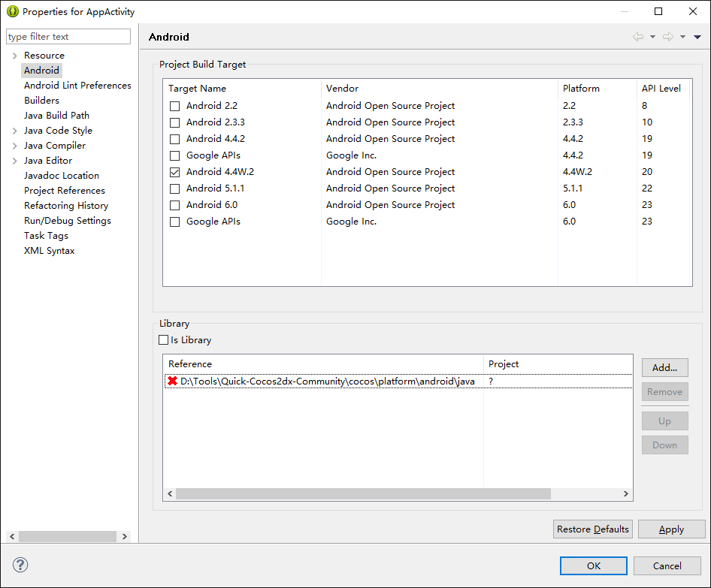
Task: Open the view menu triangle in header
Action: 697,37
